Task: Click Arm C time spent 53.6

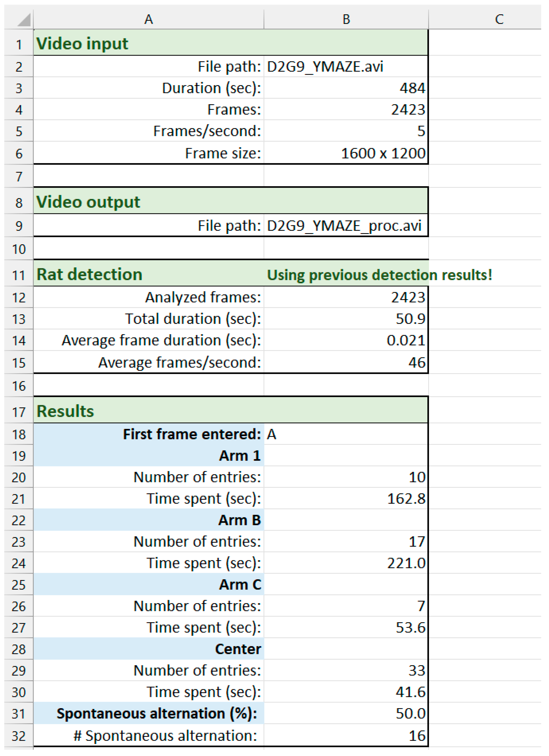Action: 346,627
